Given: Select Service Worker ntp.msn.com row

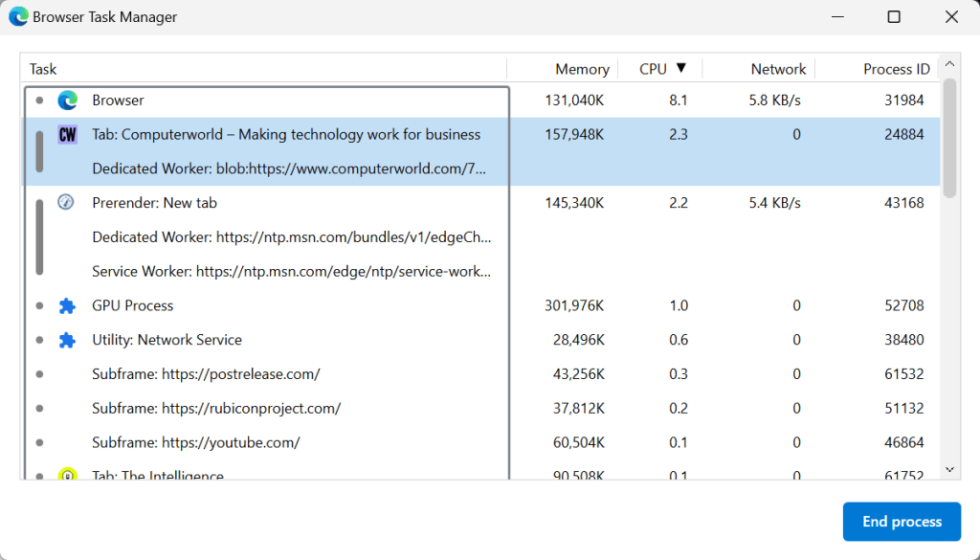Looking at the screenshot, I should click(480, 271).
